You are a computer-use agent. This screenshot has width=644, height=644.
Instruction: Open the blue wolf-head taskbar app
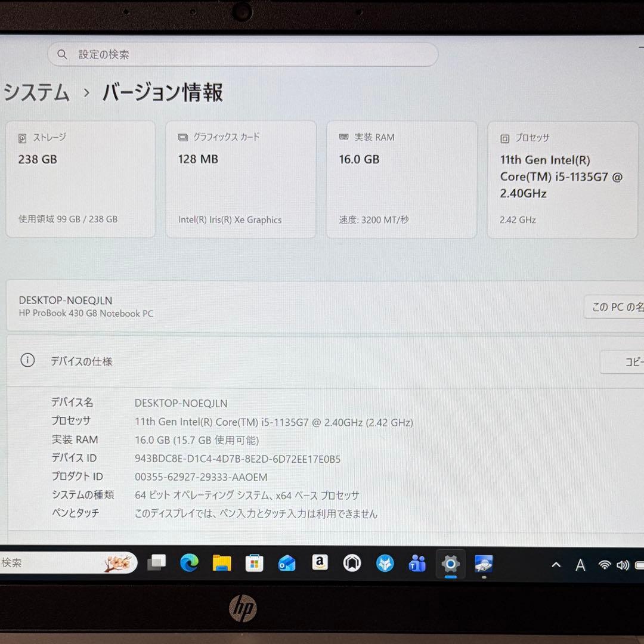(385, 563)
